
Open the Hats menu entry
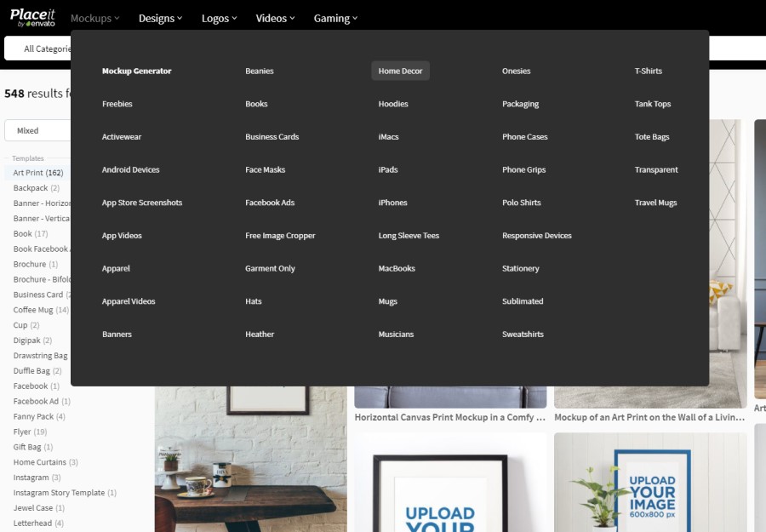click(x=254, y=301)
